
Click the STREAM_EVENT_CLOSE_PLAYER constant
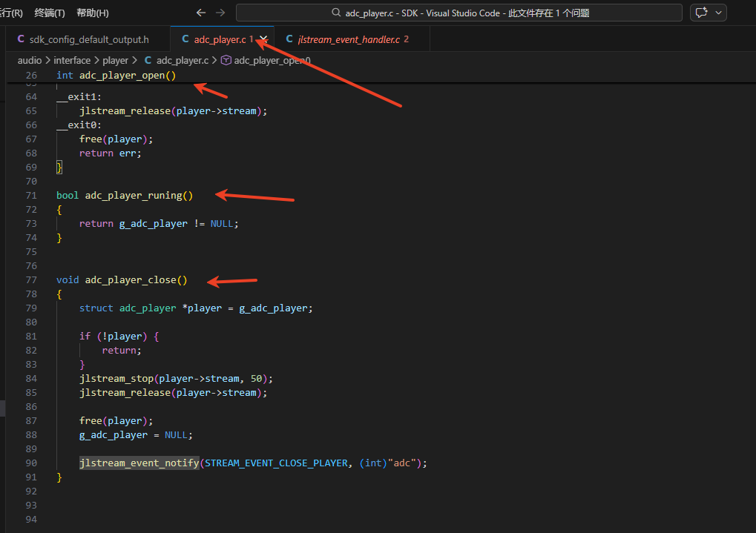coord(276,463)
